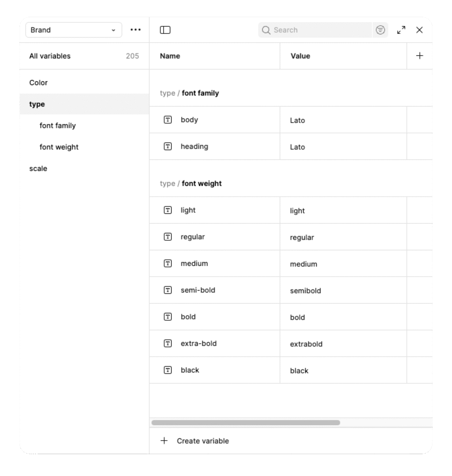The image size is (452, 476).
Task: Open the search filter settings icon
Action: pyautogui.click(x=380, y=30)
